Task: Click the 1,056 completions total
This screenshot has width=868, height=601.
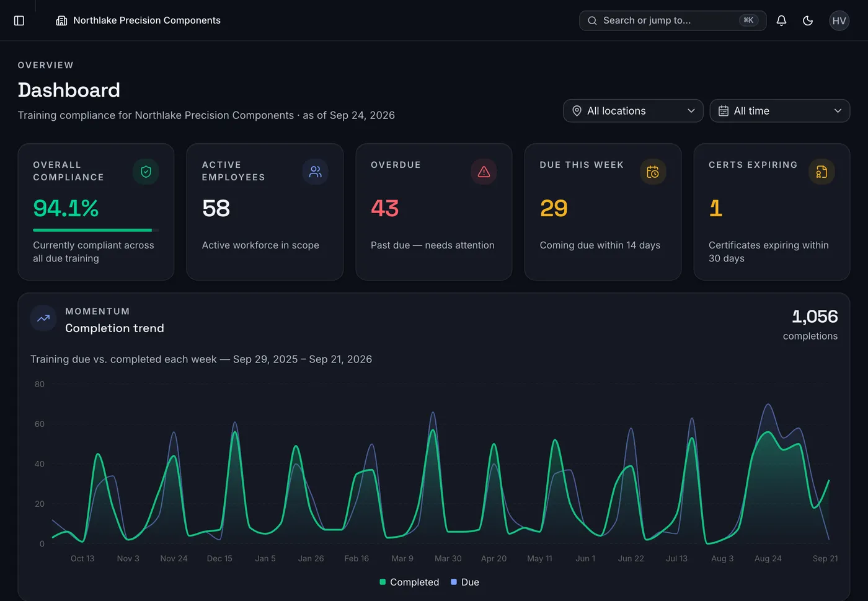Action: point(815,317)
